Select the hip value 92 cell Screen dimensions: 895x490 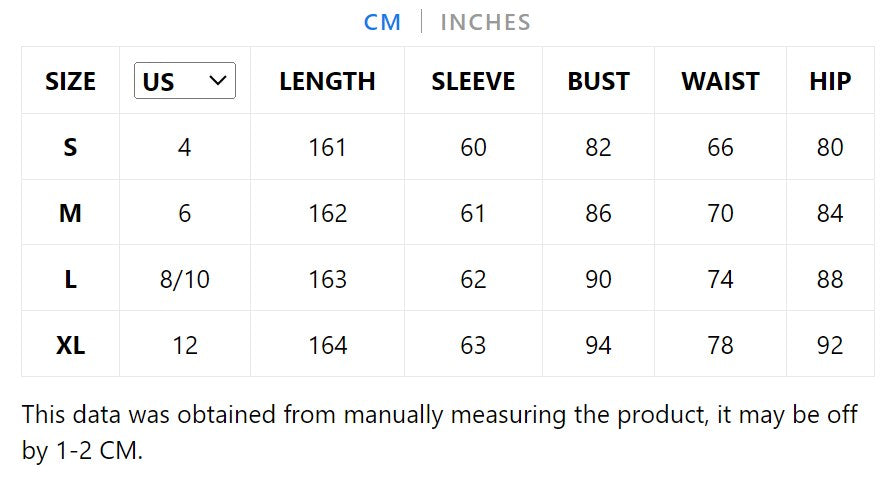pyautogui.click(x=830, y=345)
